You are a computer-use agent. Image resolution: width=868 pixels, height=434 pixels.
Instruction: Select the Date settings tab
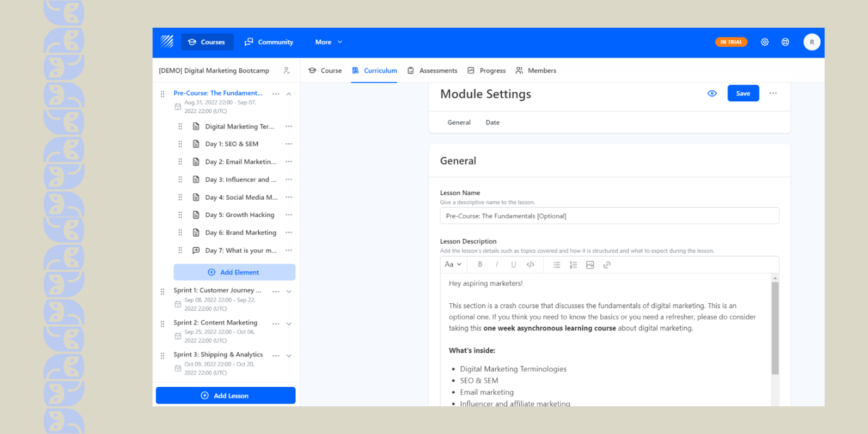tap(493, 123)
